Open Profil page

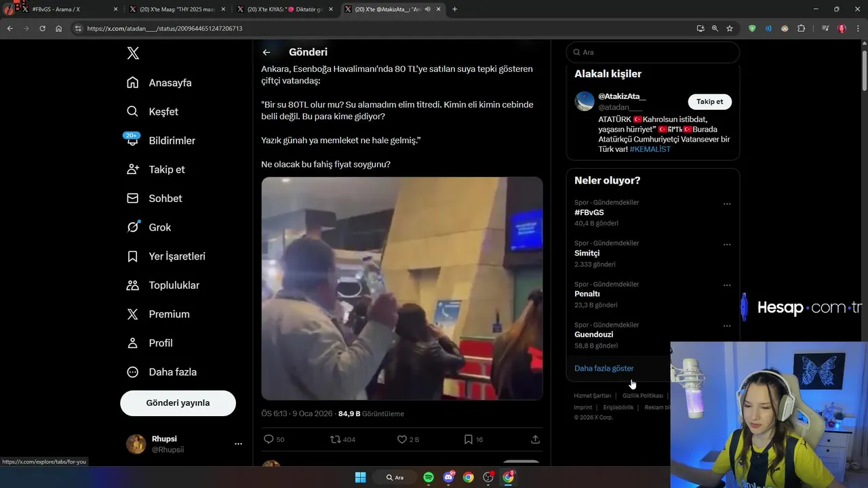point(150,343)
